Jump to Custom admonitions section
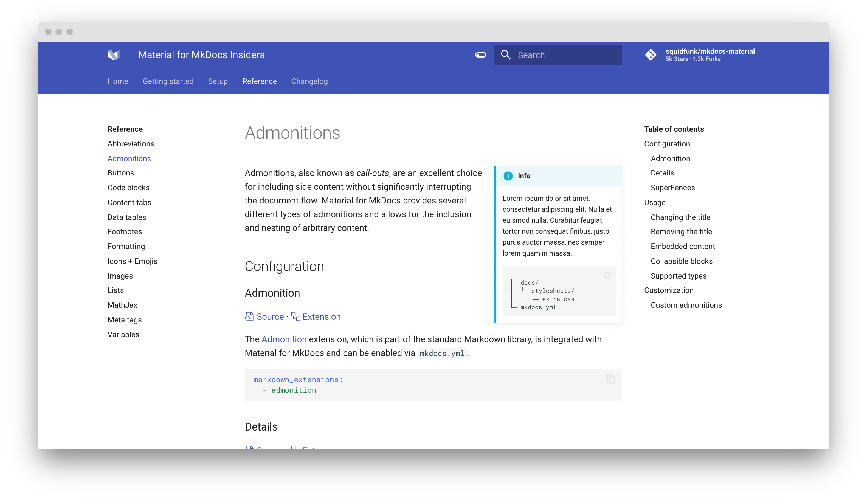Viewport: 867px width, 504px height. pyautogui.click(x=686, y=305)
